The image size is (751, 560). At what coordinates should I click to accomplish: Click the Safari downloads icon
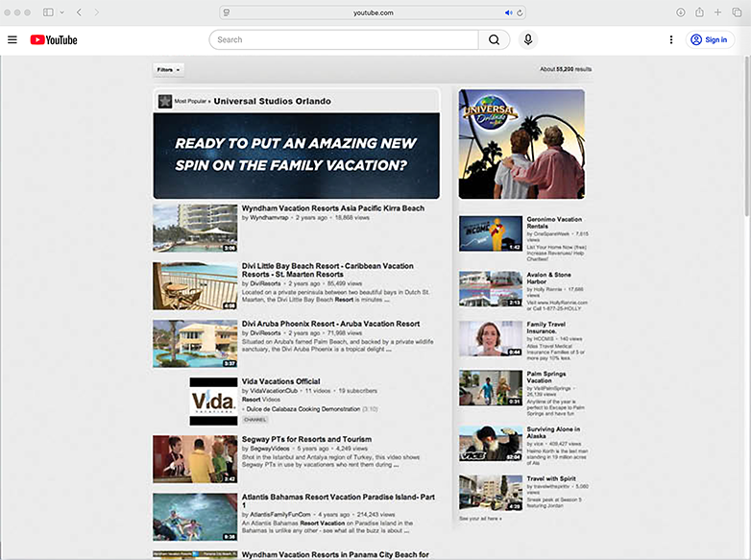tap(680, 12)
